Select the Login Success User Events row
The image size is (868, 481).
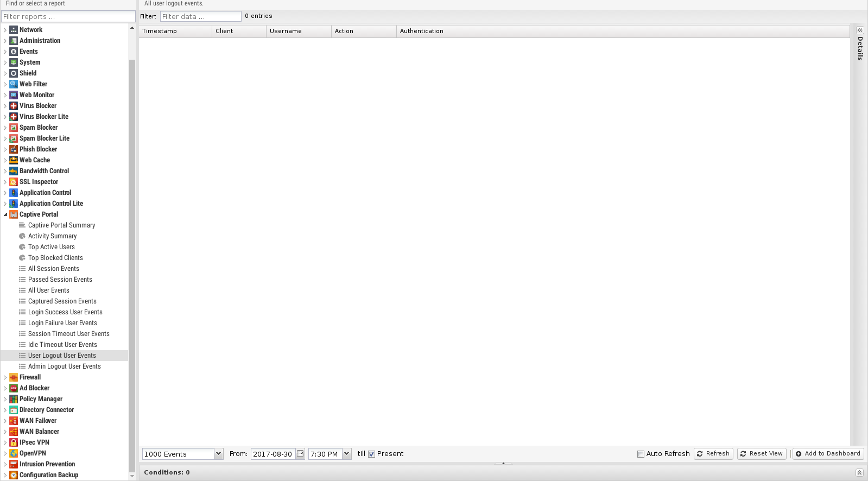[64, 312]
